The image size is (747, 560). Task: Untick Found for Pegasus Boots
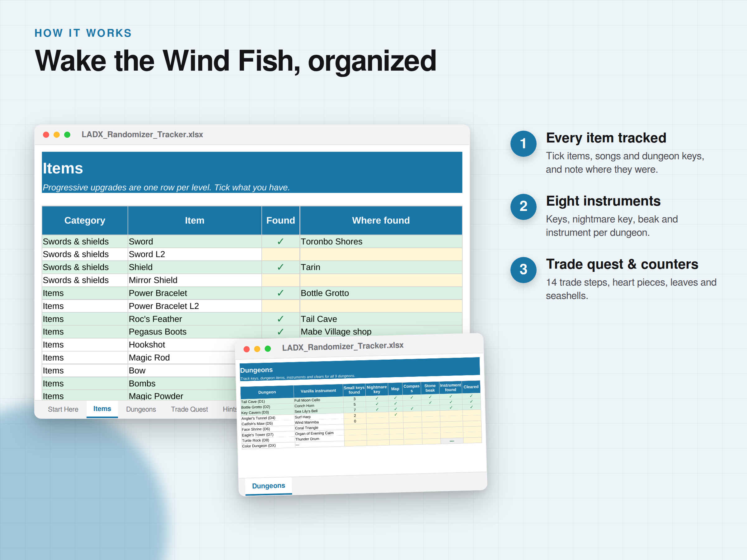[280, 332]
